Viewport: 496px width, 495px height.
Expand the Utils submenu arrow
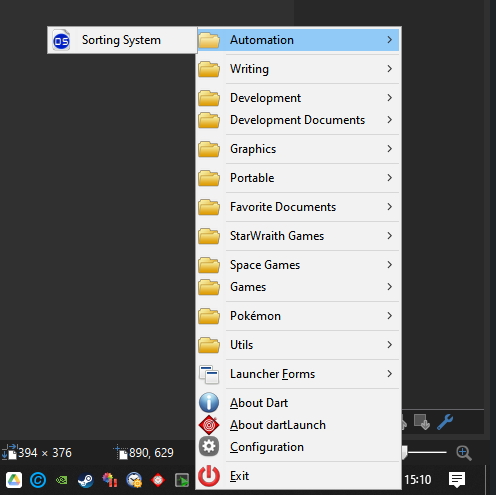coord(389,345)
